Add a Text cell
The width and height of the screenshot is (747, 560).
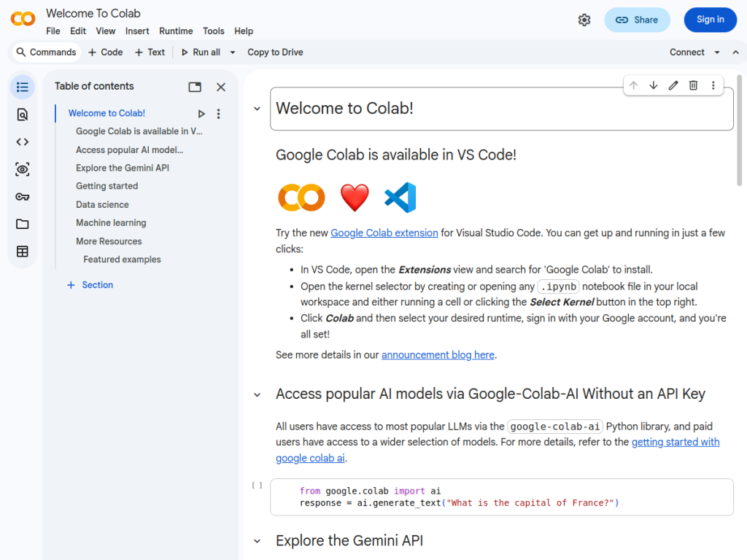[150, 52]
